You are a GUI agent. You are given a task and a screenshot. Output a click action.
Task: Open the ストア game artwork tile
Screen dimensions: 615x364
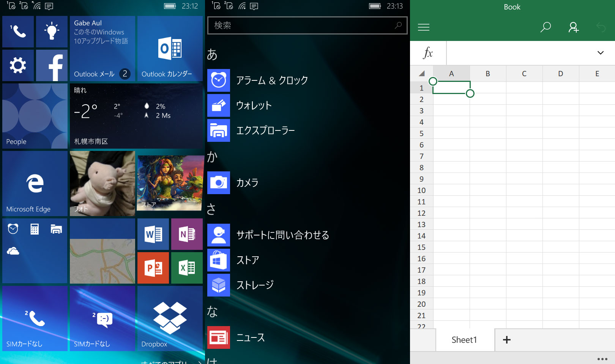170,184
